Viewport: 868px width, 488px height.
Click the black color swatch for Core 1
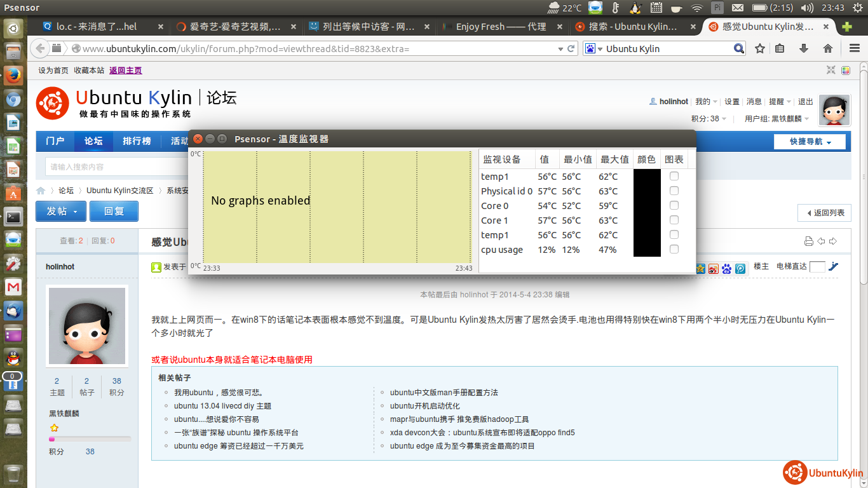pos(647,220)
